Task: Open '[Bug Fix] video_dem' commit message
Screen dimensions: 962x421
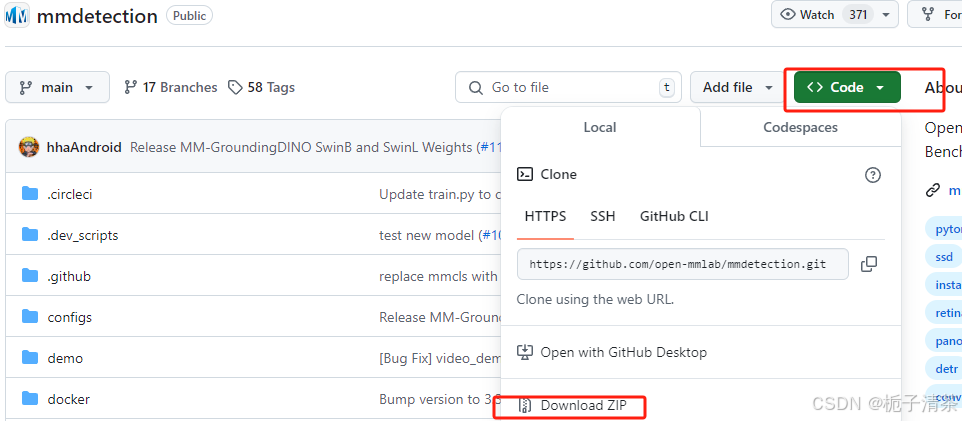Action: point(441,358)
